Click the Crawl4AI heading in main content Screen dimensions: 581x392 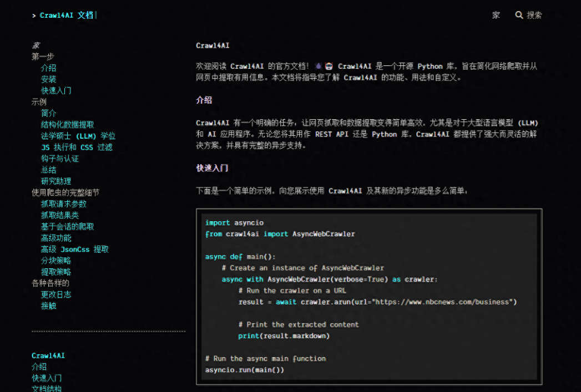(213, 45)
